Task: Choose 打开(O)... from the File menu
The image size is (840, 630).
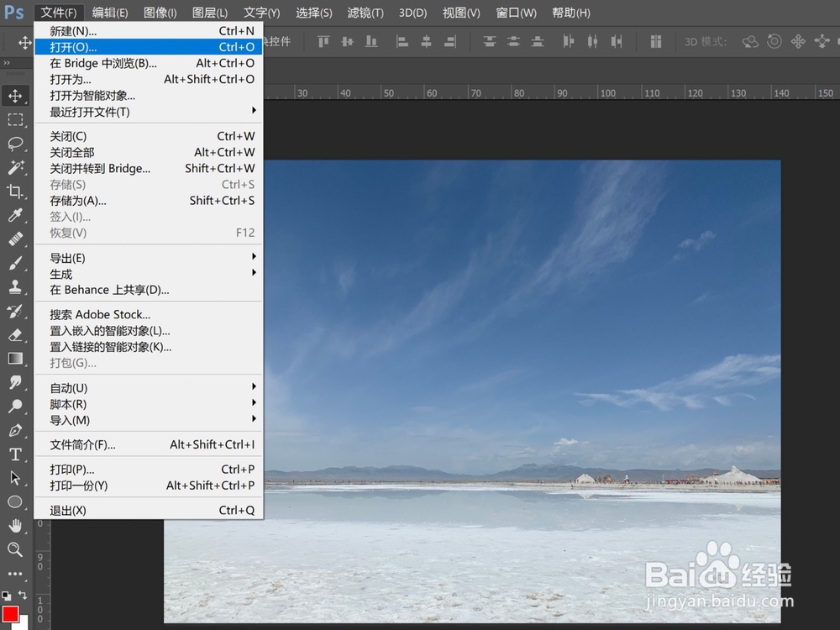Action: click(x=149, y=47)
